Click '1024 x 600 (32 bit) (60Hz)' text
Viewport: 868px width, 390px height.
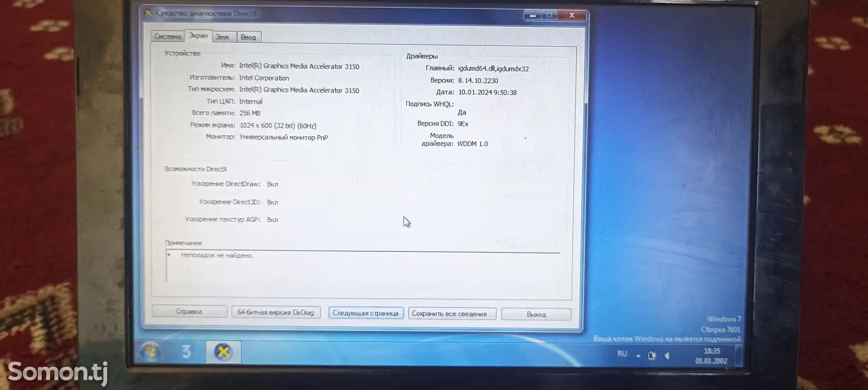pyautogui.click(x=278, y=126)
